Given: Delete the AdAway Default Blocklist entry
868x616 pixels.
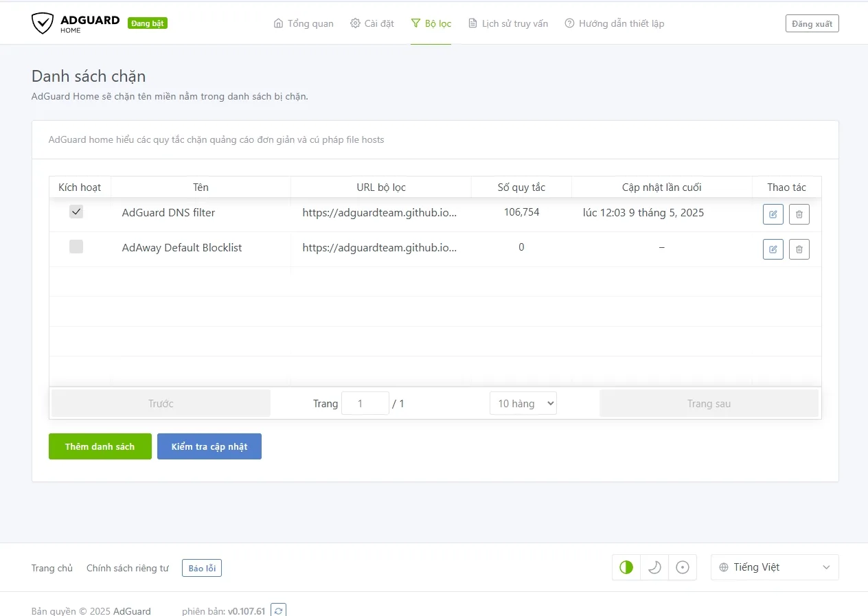Looking at the screenshot, I should [x=799, y=249].
